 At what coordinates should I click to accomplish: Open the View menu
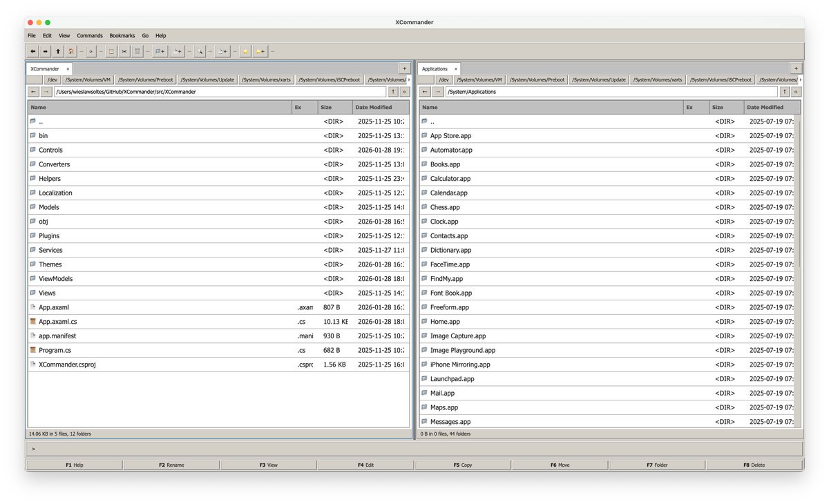click(64, 35)
